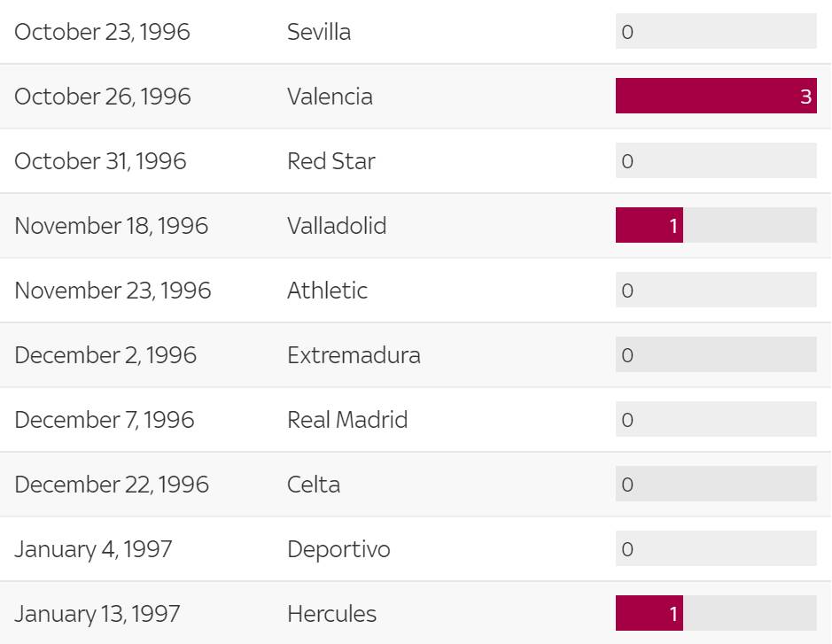Click the empty goals bar for Real Madrid
The width and height of the screenshot is (832, 644).
(x=715, y=420)
